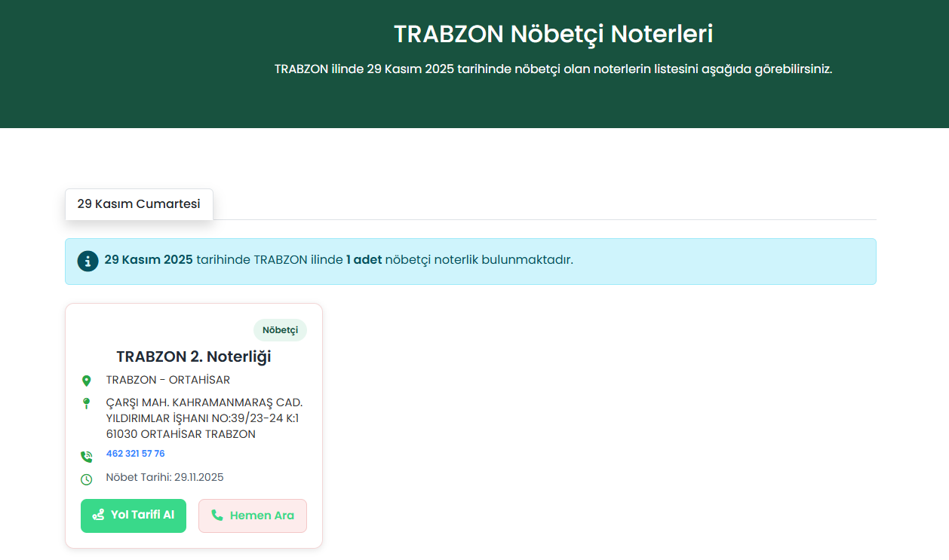Image resolution: width=949 pixels, height=560 pixels.
Task: Click the bold 29 Kasım 2025 alert text
Action: click(149, 260)
